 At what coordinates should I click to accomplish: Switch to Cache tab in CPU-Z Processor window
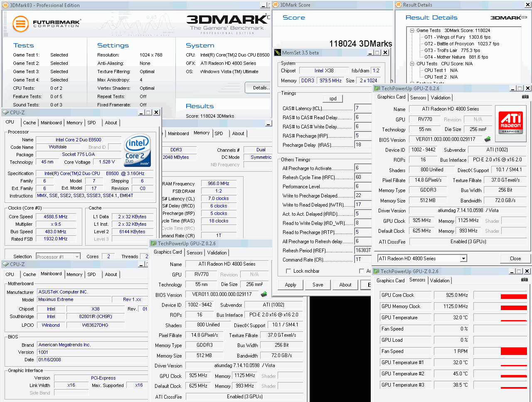click(x=30, y=123)
